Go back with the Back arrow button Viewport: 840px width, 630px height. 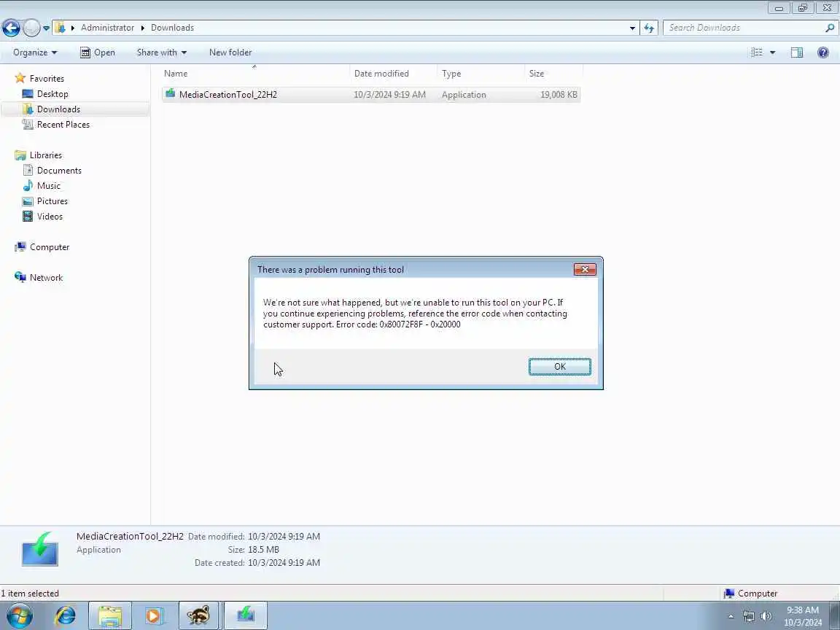click(11, 28)
